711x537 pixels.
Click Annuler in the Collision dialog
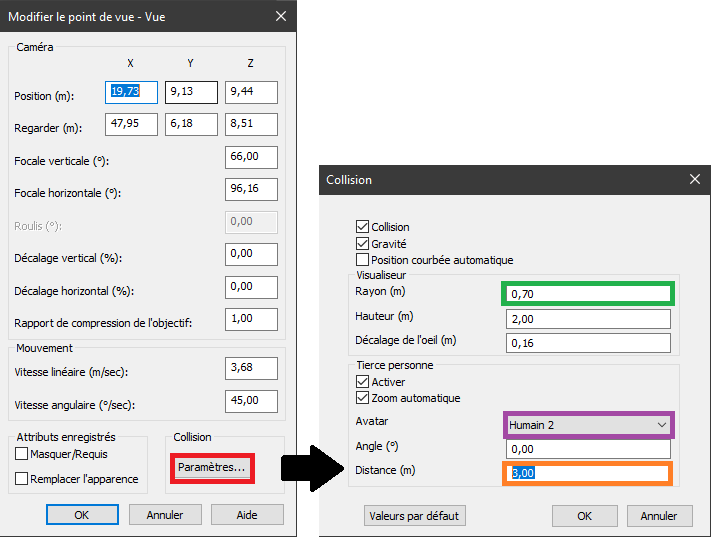658,516
